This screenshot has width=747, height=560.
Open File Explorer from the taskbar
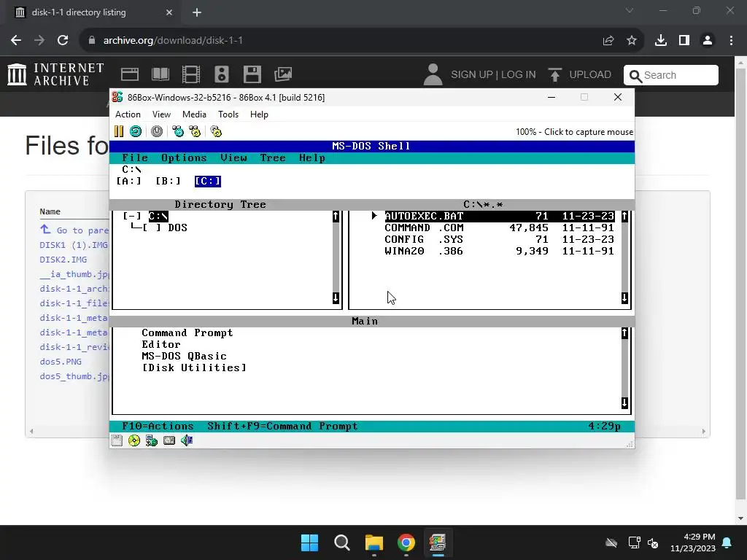point(374,542)
